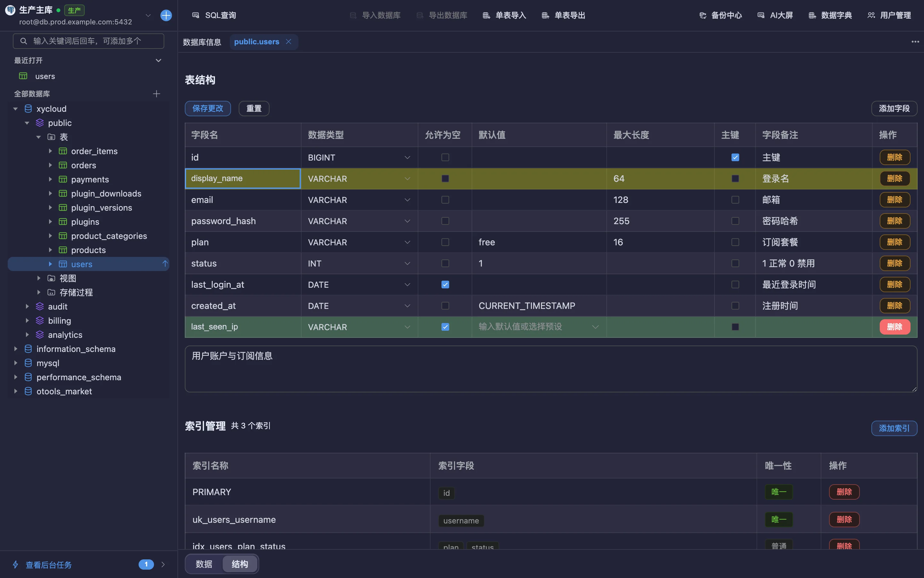Click the table comment textarea 用户账户与订阅信息
Screen dimensions: 924x578
point(551,369)
